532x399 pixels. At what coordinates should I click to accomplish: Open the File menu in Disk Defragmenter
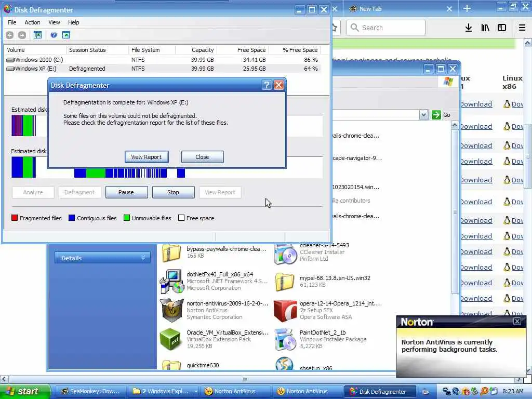[12, 22]
